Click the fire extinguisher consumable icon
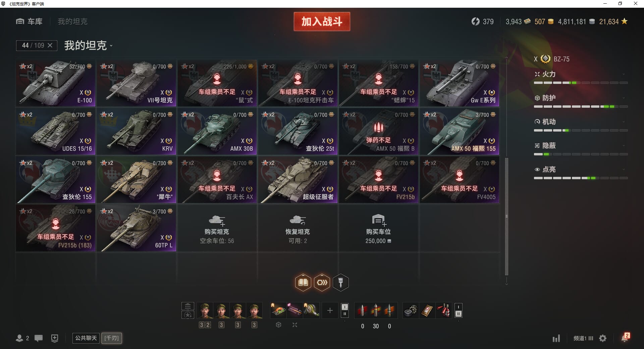Image resolution: width=644 pixels, height=349 pixels. coord(443,310)
